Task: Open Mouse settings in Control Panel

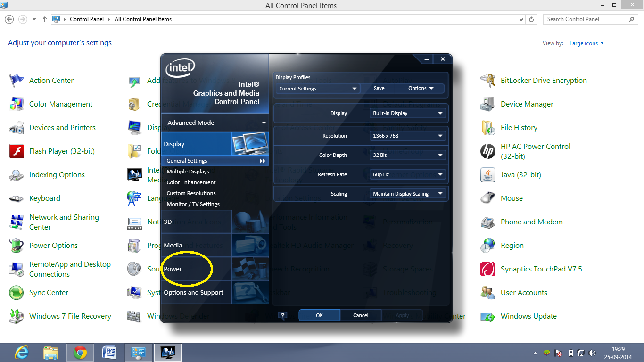Action: pos(502,198)
